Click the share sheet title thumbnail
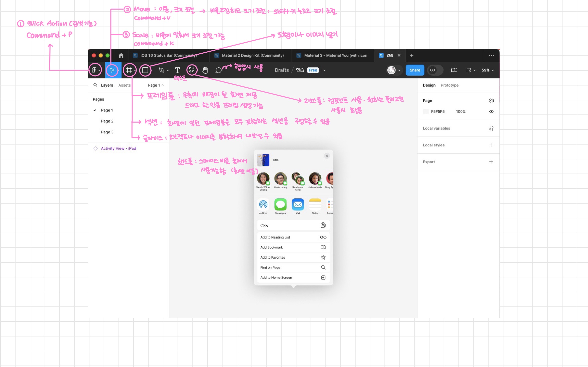Screen dimensions: 588x367 point(263,160)
